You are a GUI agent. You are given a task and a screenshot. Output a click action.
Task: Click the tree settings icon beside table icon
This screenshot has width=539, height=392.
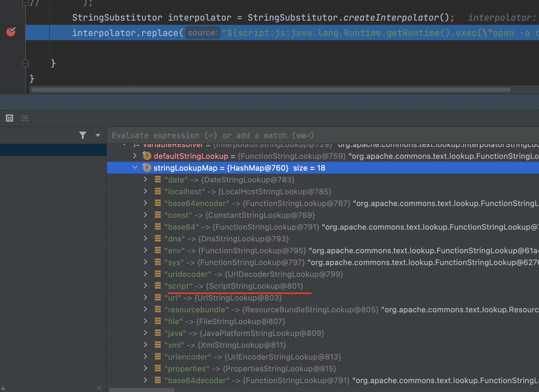pos(25,118)
